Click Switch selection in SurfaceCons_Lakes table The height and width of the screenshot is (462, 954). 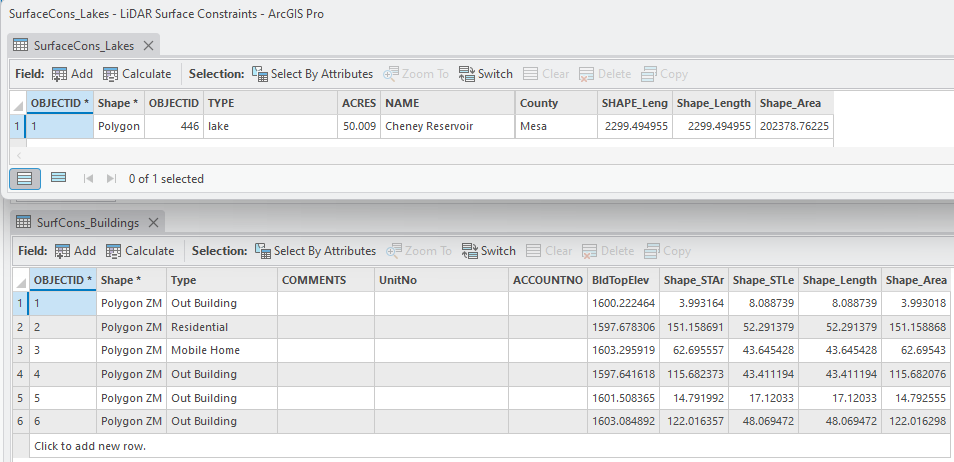(x=486, y=74)
